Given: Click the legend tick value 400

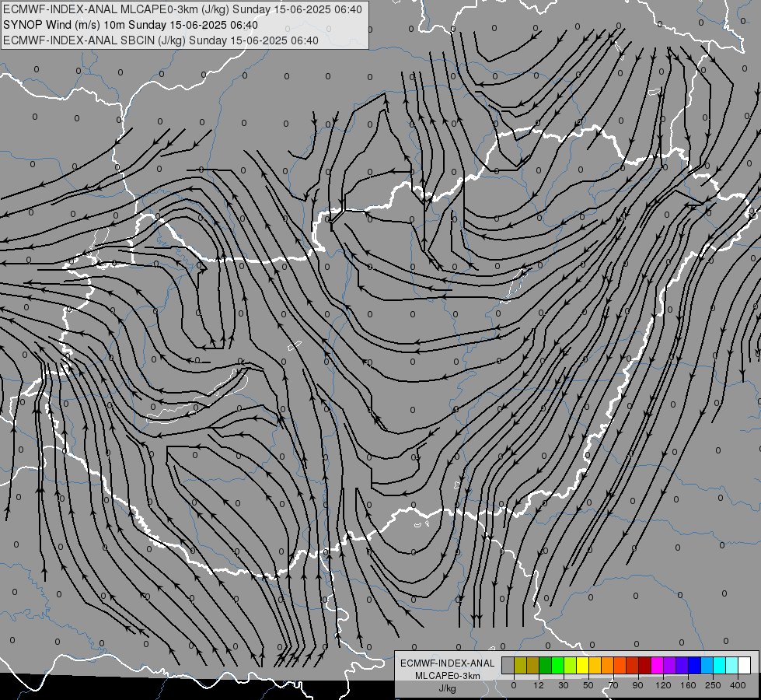Looking at the screenshot, I should (738, 685).
